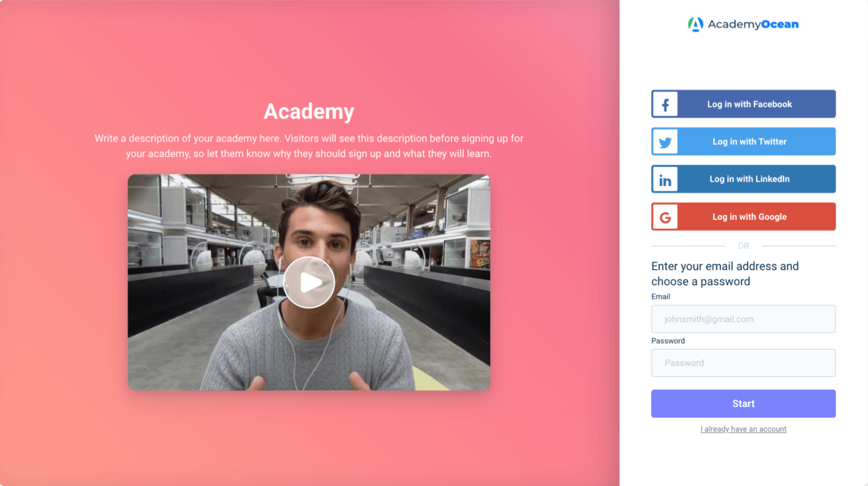Select the Twitter bird icon
This screenshot has height=486, width=868.
665,141
